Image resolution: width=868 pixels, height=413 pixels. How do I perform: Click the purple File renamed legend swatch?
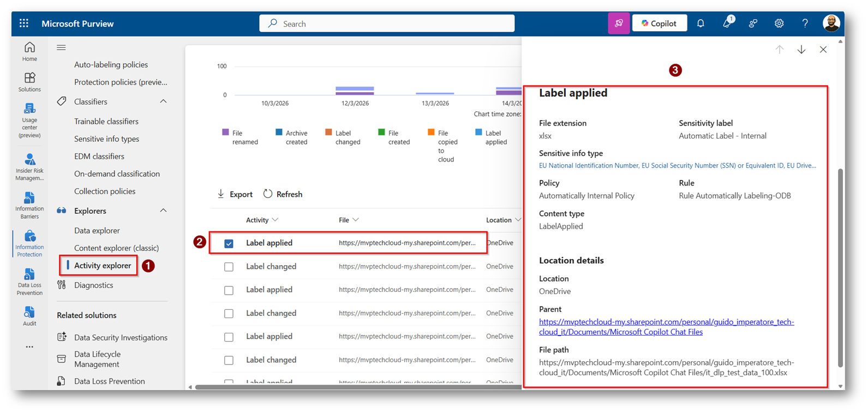tap(225, 133)
